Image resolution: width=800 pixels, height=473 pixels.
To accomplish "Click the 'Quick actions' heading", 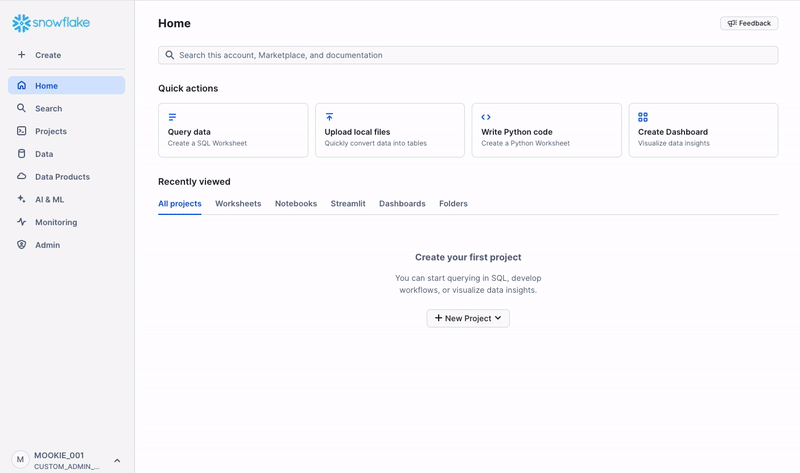I will (x=188, y=88).
